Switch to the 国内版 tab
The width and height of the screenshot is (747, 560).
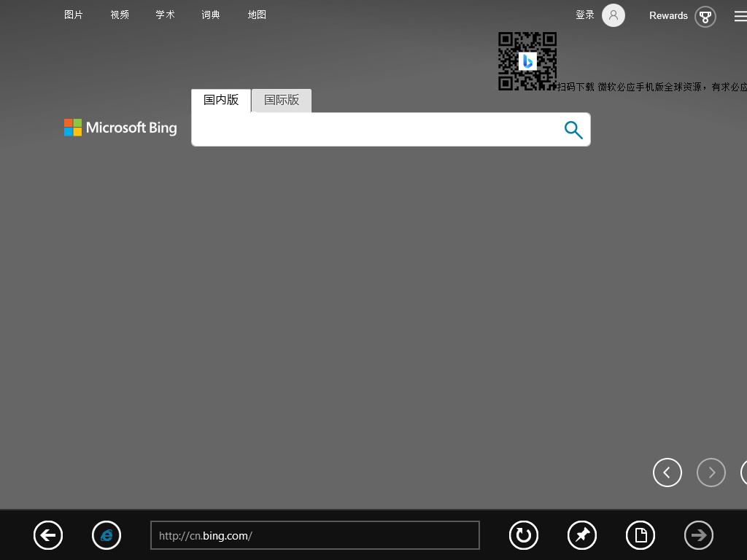coord(221,101)
